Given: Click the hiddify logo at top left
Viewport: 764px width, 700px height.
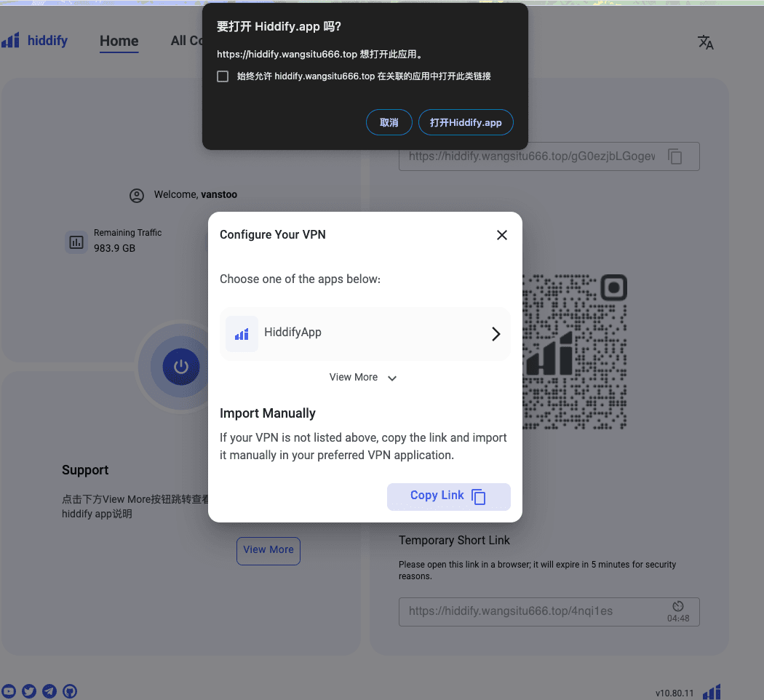Looking at the screenshot, I should coord(35,41).
